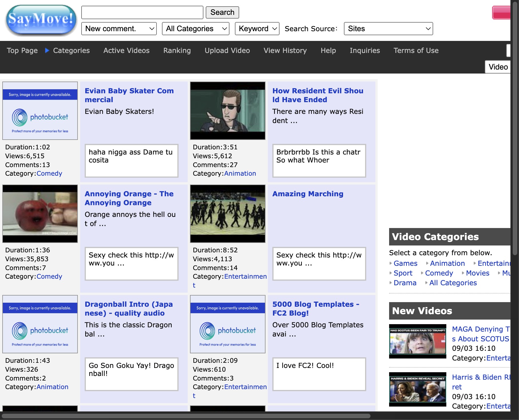Open the All Categories dropdown

[x=195, y=29]
